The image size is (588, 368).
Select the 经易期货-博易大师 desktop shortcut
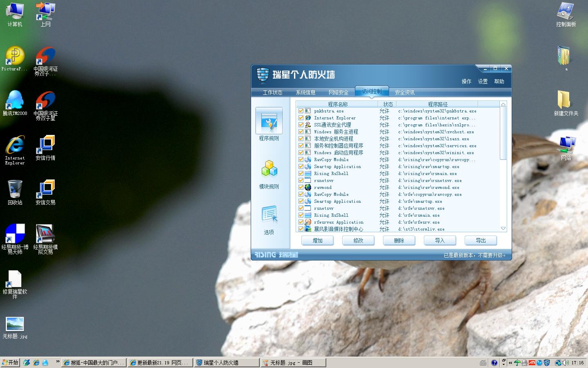point(15,239)
